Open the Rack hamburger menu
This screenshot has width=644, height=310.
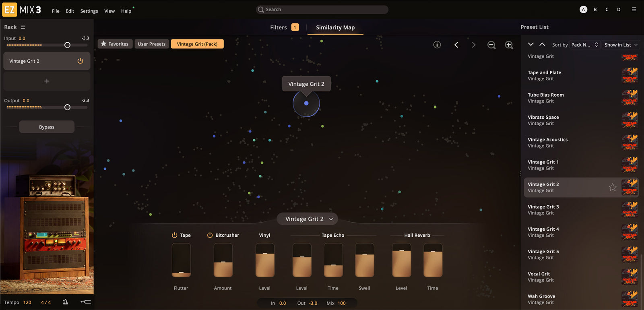click(23, 27)
